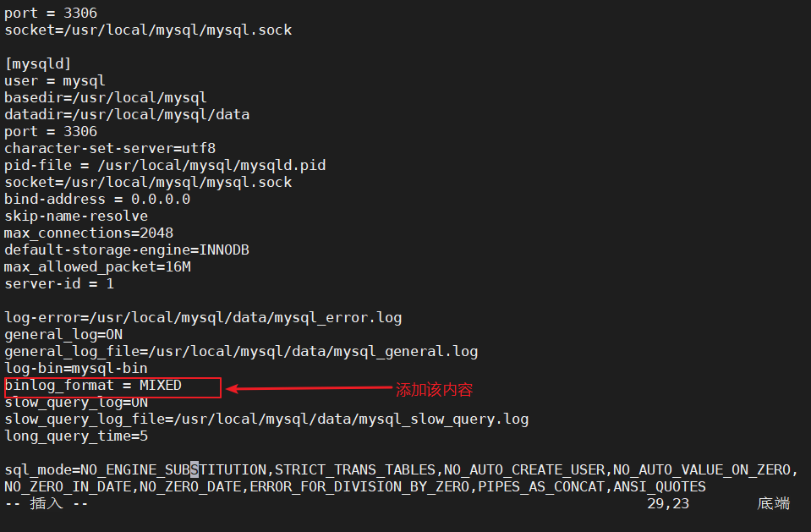Click the server-id = 1 line
Screen dimensions: 811x532
[x=59, y=283]
